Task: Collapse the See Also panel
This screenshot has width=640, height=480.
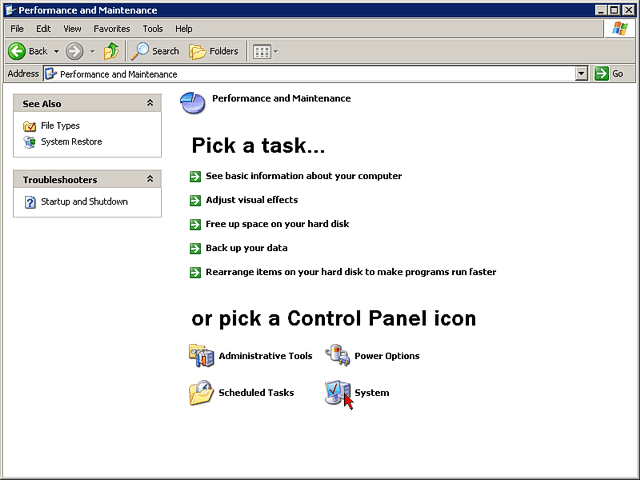Action: [150, 103]
